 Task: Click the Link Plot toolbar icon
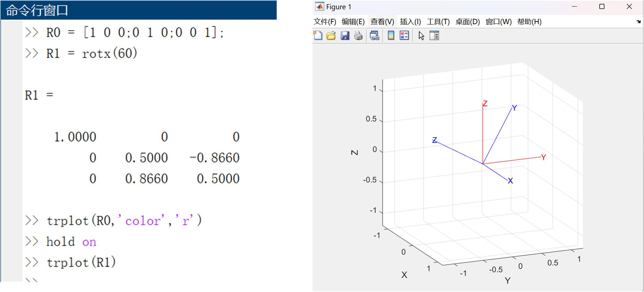374,36
